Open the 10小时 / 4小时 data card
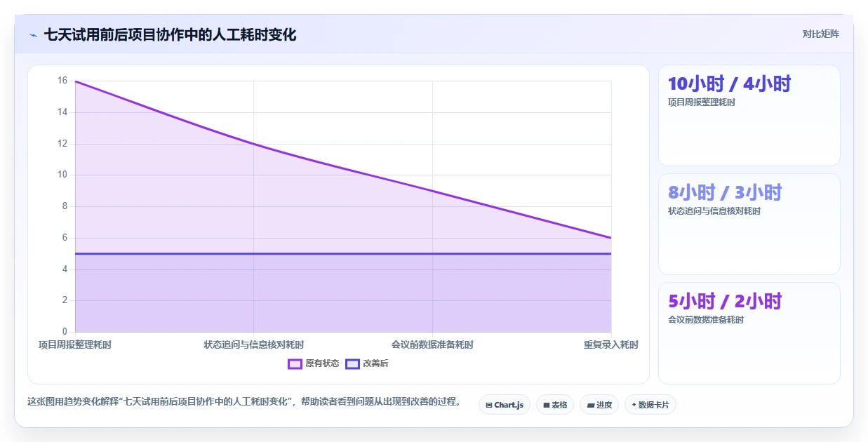The height and width of the screenshot is (442, 868). coord(749,115)
